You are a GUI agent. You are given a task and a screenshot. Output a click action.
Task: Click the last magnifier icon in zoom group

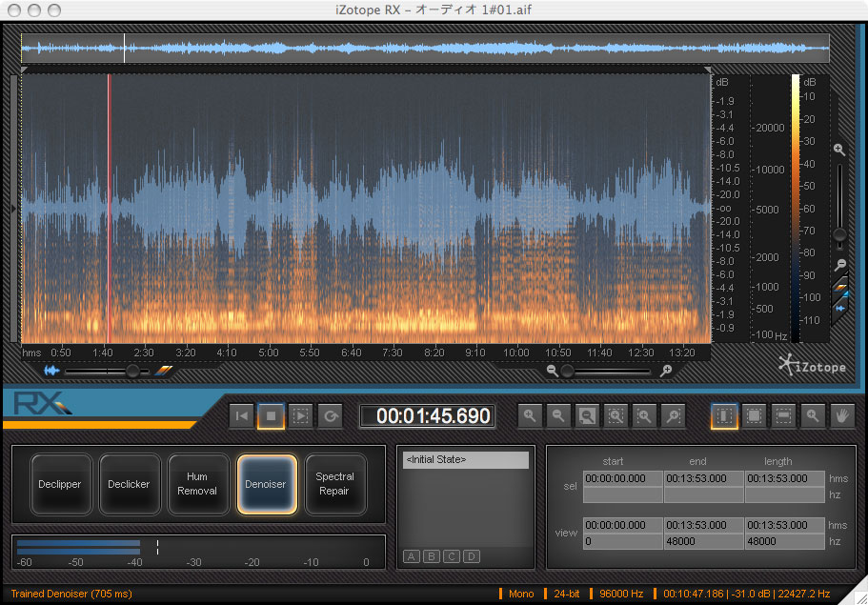674,415
